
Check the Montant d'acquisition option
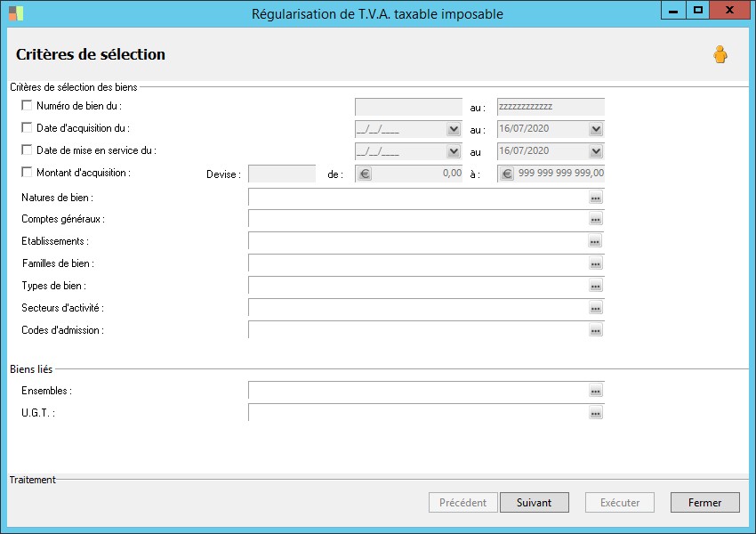click(27, 173)
